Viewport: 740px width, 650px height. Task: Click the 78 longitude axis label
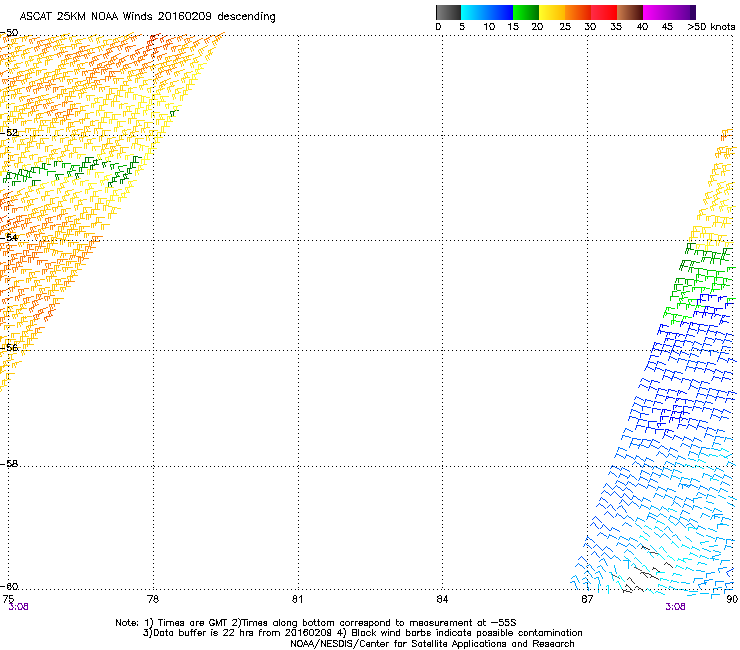(x=153, y=599)
